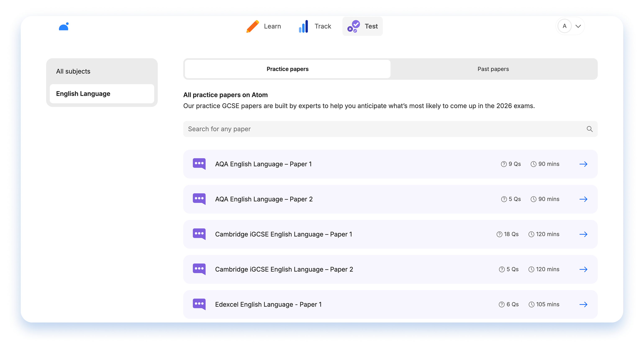Image resolution: width=644 pixels, height=348 pixels.
Task: Select English Language subject filter
Action: click(83, 94)
